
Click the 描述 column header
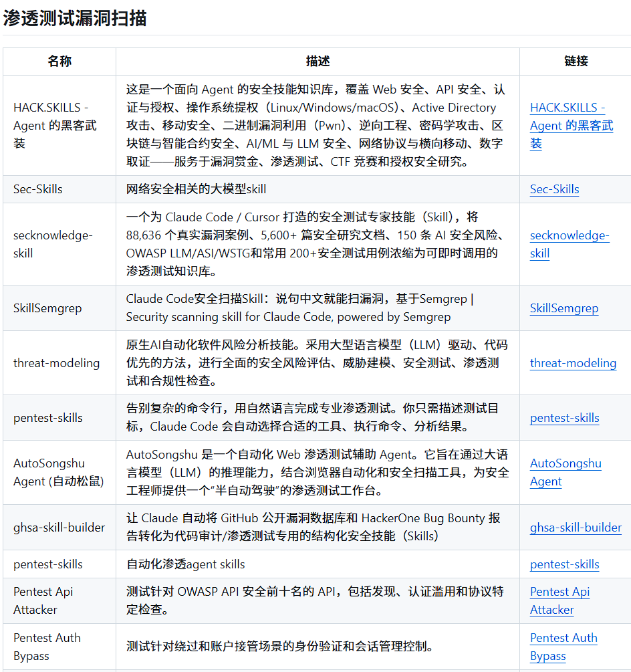pos(318,62)
